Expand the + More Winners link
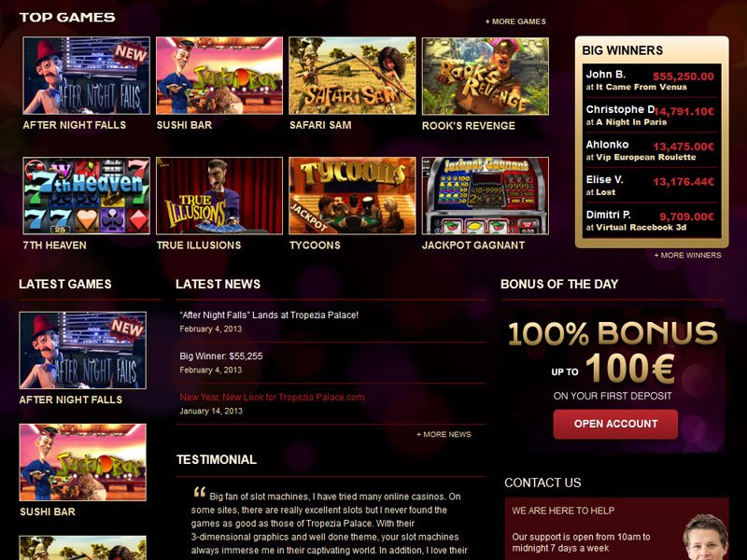 (687, 255)
